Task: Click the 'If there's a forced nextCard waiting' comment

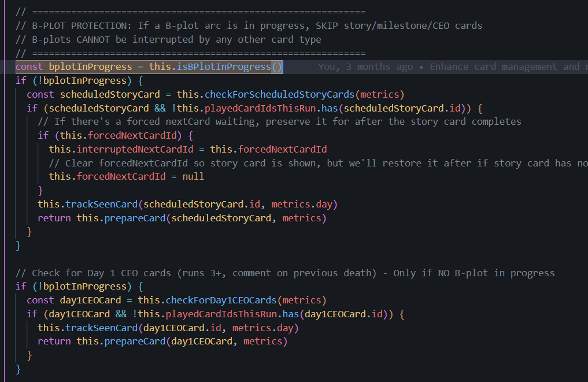Action: click(x=279, y=122)
